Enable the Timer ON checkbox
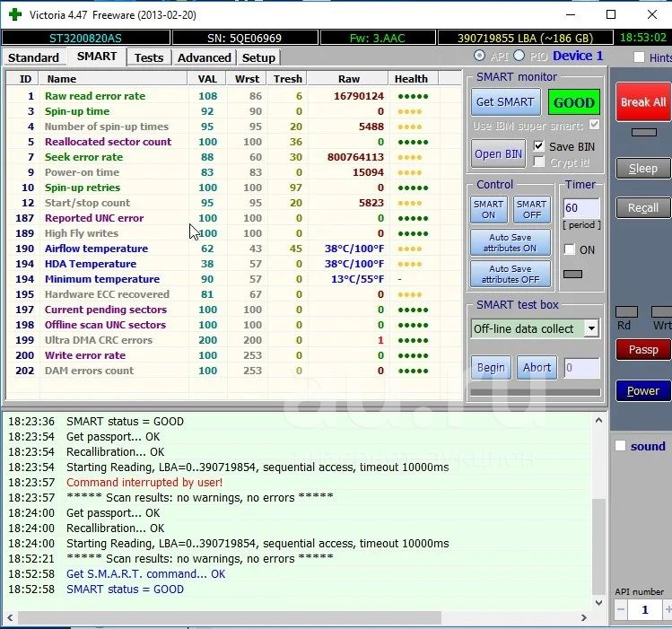 point(569,249)
